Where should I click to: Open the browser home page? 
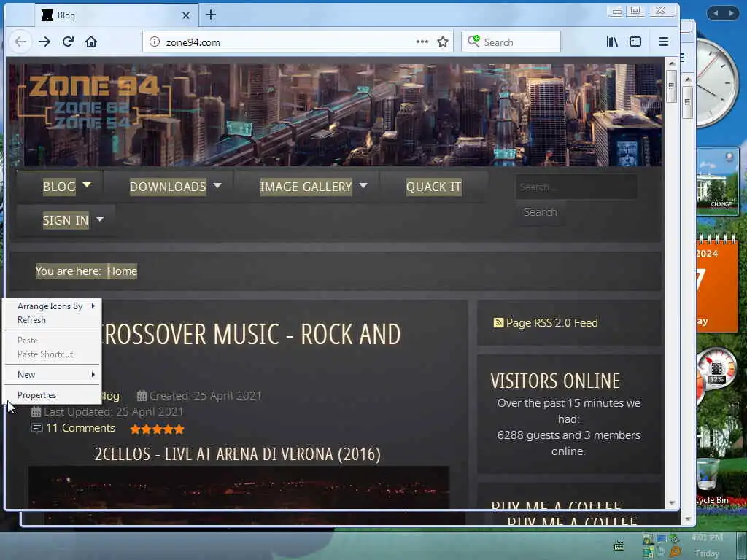[91, 42]
